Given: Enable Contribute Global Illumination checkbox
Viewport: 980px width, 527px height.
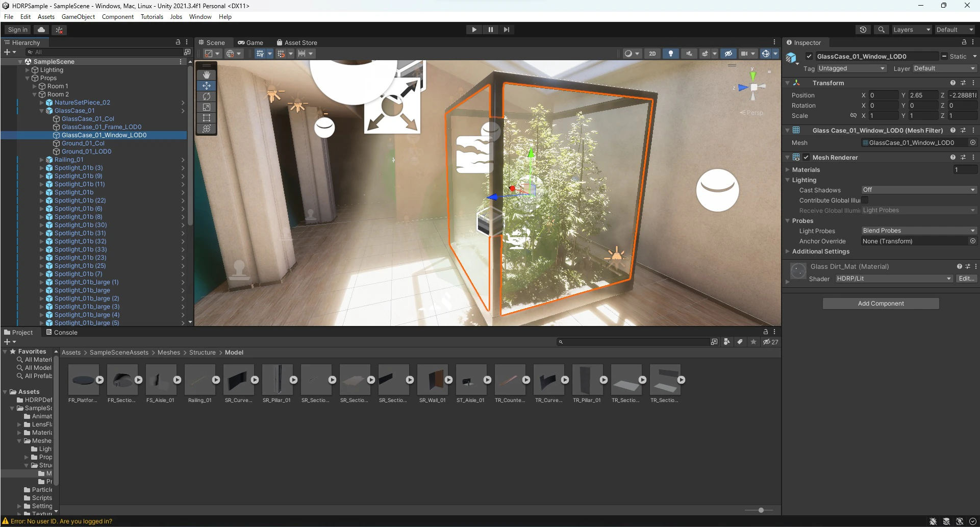Looking at the screenshot, I should [x=865, y=200].
